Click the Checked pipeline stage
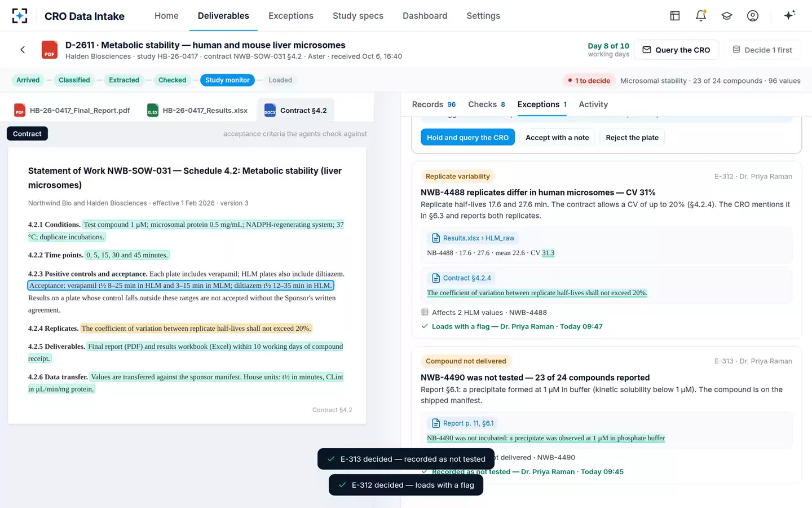Viewport: 812px width, 508px height. (172, 80)
